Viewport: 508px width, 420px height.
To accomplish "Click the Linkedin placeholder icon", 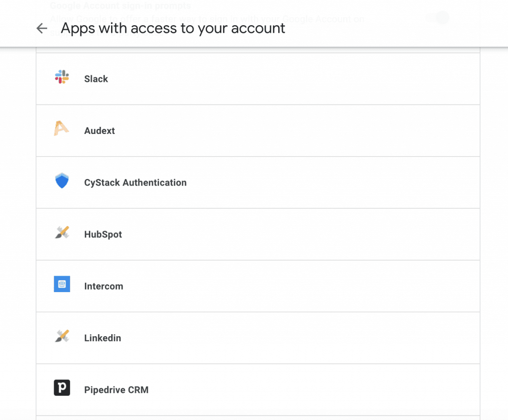I will (62, 336).
